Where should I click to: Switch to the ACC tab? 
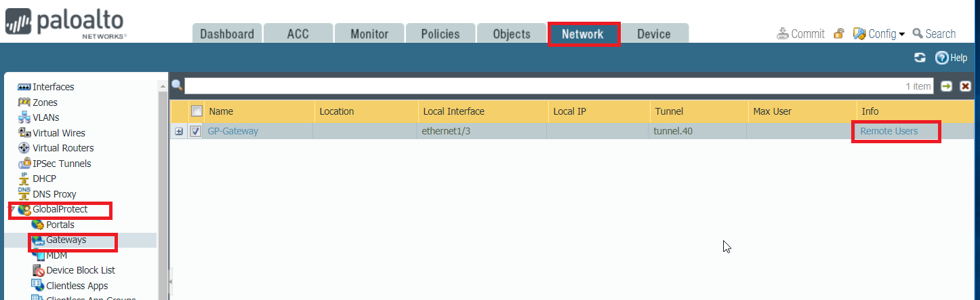click(x=298, y=34)
